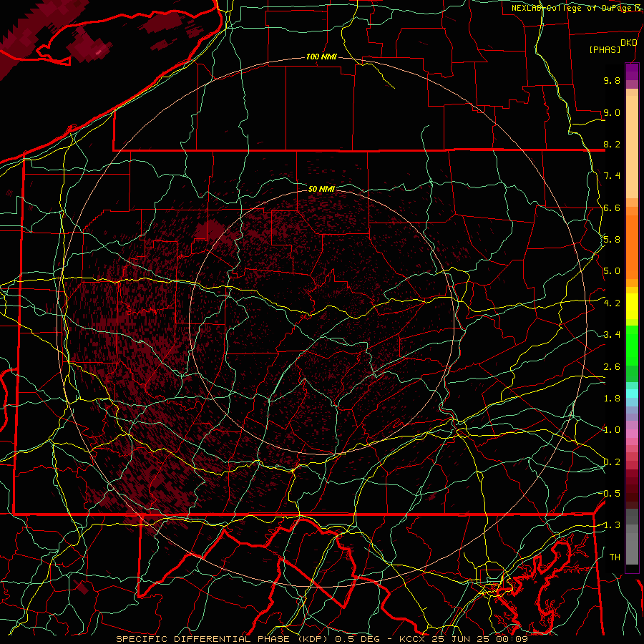This screenshot has width=644, height=644.
Task: Click the 0.2 value on the color scale
Action: point(612,462)
